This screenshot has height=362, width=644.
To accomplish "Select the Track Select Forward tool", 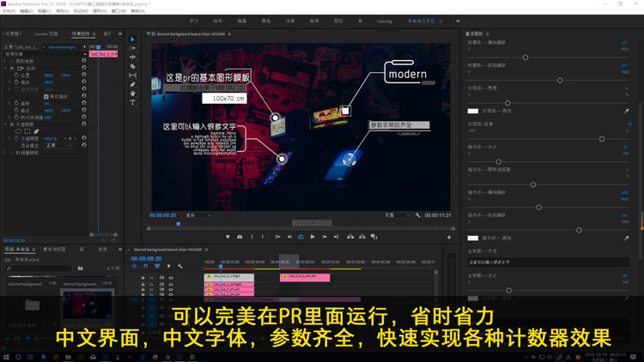I will coord(132,48).
